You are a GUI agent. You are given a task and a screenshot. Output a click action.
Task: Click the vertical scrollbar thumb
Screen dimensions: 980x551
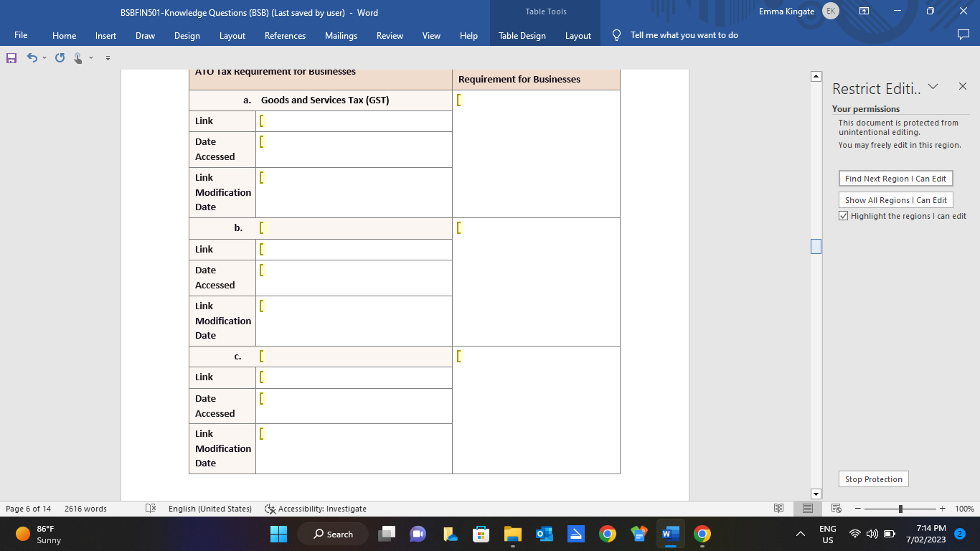[x=816, y=246]
